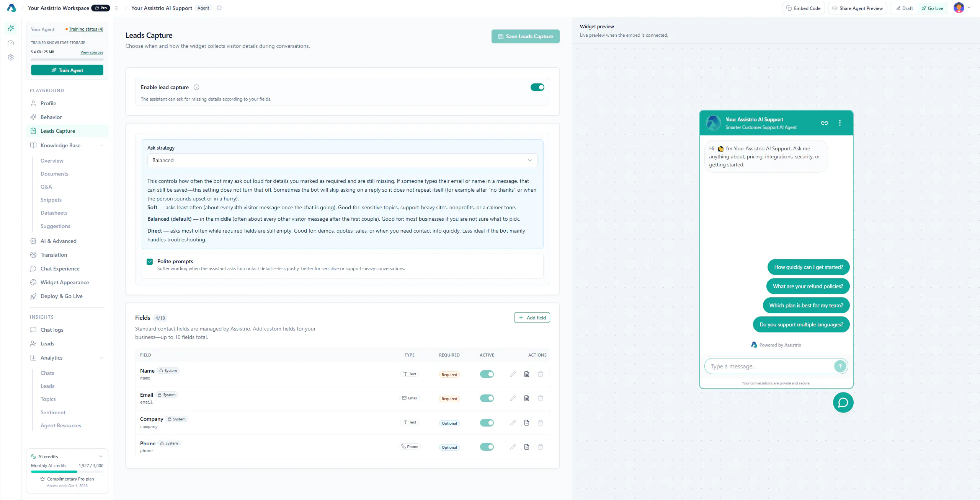Click the Add field button
Viewport: 980px width, 500px height.
pyautogui.click(x=532, y=318)
